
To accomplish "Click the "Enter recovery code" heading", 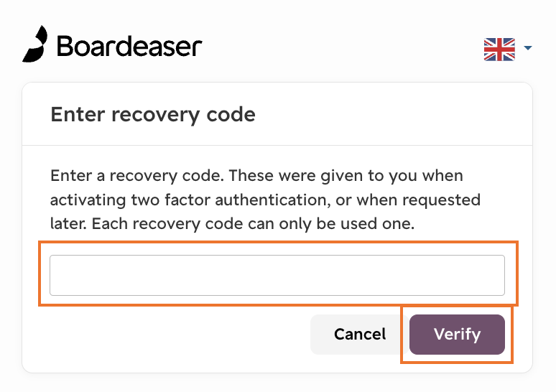I will tap(153, 114).
